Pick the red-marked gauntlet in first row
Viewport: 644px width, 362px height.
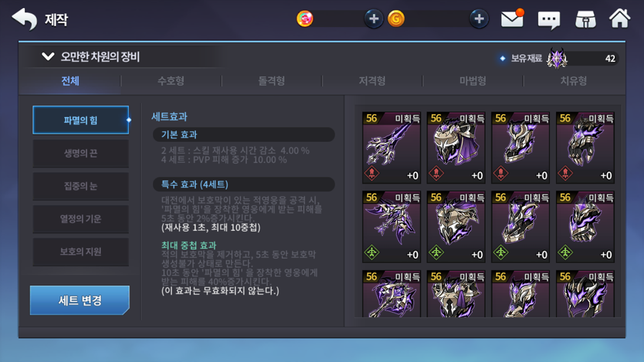585,148
